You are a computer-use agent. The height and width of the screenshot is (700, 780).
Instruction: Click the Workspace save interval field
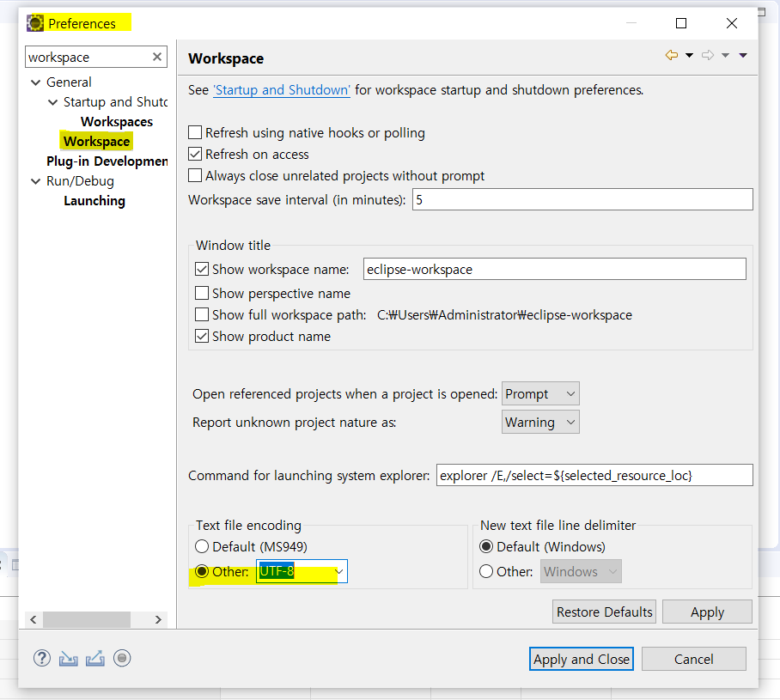[x=582, y=199]
